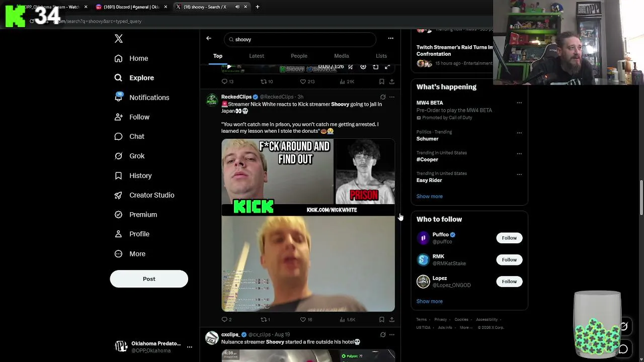Viewport: 644px width, 362px height.
Task: Open Notifications in the sidebar
Action: [142, 98]
